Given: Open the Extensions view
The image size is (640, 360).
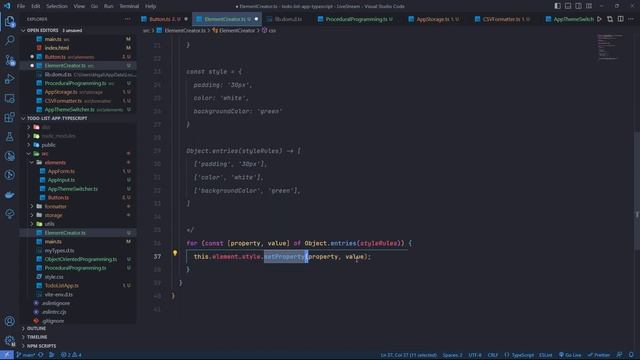Looking at the screenshot, I should click(x=9, y=118).
